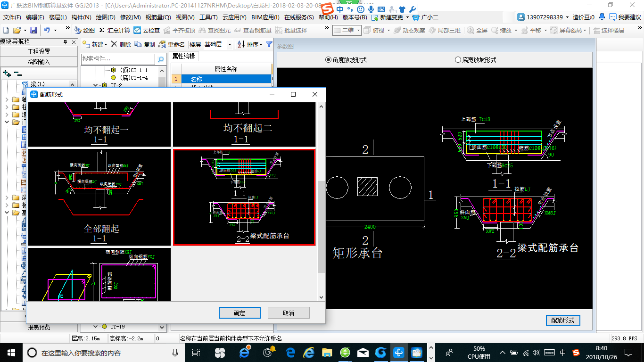Image resolution: width=644 pixels, height=362 pixels.
Task: Click the 删除 delete X icon
Action: click(114, 44)
